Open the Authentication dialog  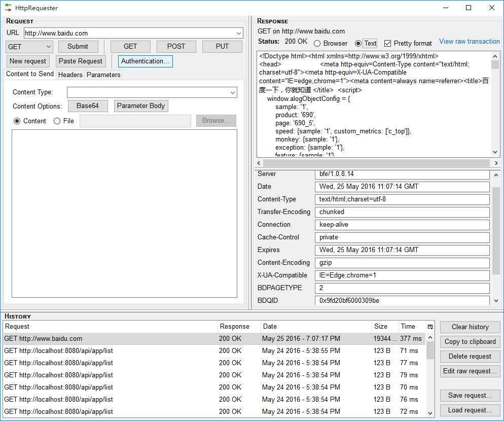click(x=146, y=61)
